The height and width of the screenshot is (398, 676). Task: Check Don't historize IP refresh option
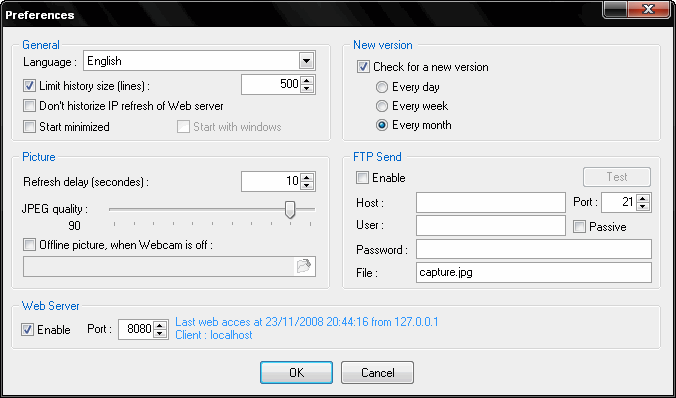click(x=29, y=106)
